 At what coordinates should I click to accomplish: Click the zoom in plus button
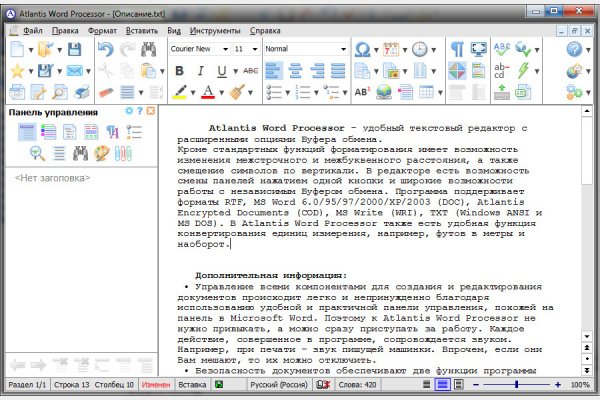pyautogui.click(x=558, y=385)
